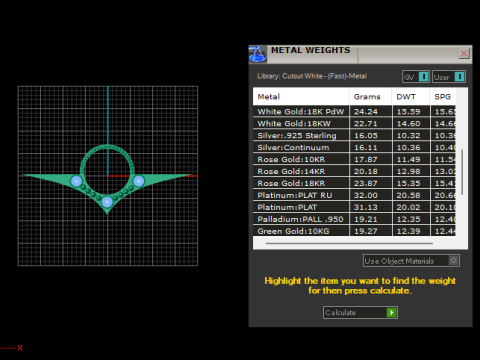Viewport: 480px width, 360px height.
Task: Close the Metal Weights window
Action: pos(464,53)
